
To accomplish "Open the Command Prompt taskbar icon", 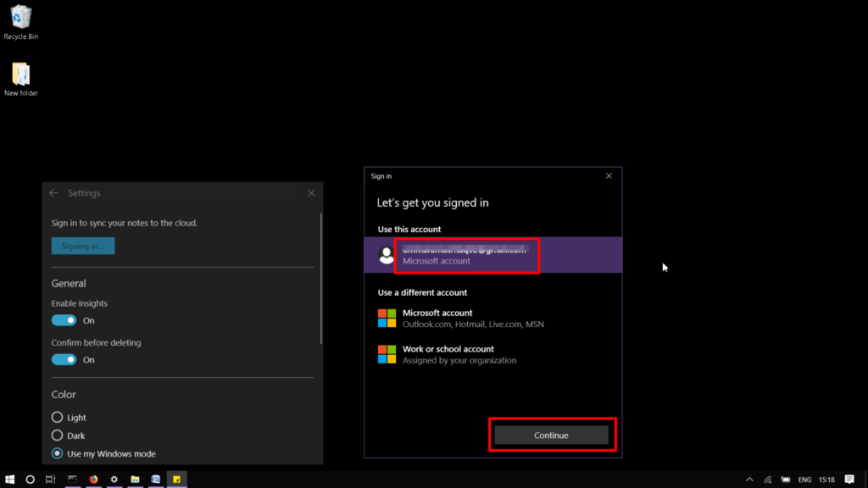I will (73, 480).
